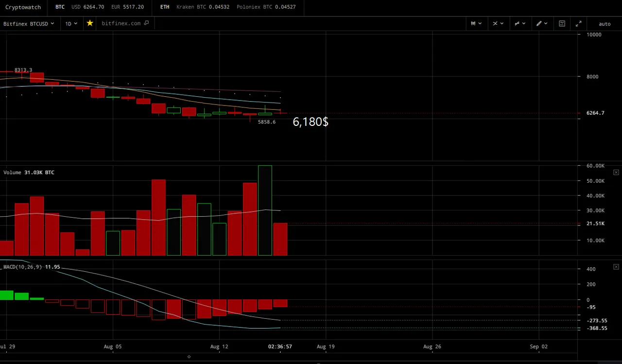Click the 60.00K volume axis label

coord(595,166)
